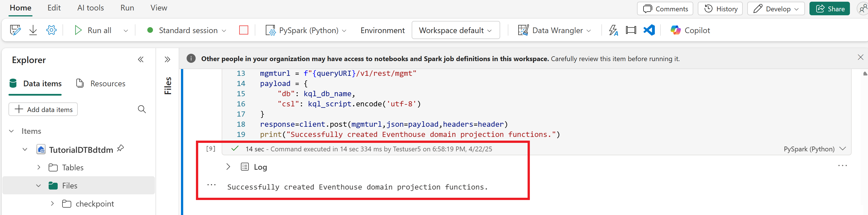
Task: Click the Run all play icon
Action: 78,30
